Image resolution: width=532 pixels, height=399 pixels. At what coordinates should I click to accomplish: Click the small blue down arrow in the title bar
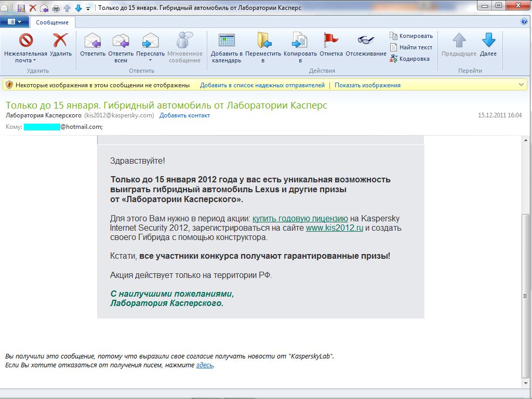tap(78, 8)
